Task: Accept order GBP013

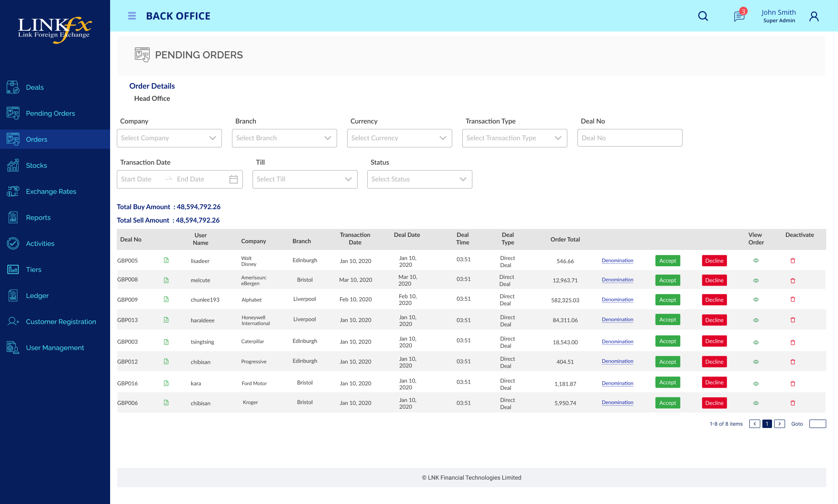Action: coord(668,320)
